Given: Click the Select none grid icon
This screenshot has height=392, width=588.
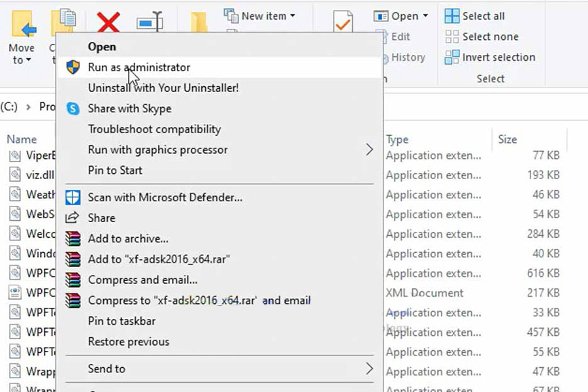Looking at the screenshot, I should (452, 37).
